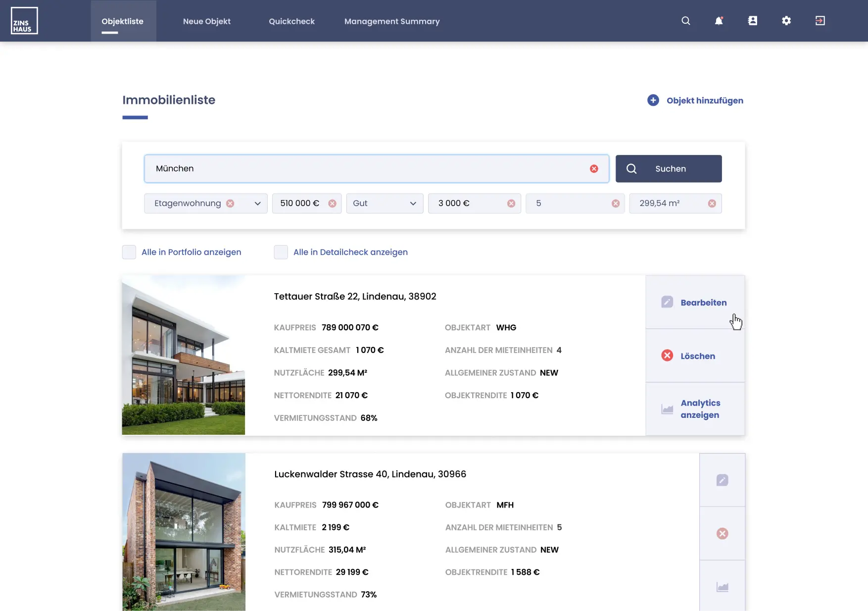Open search from the top navigation bar
Image resolution: width=868 pixels, height=611 pixels.
point(685,21)
